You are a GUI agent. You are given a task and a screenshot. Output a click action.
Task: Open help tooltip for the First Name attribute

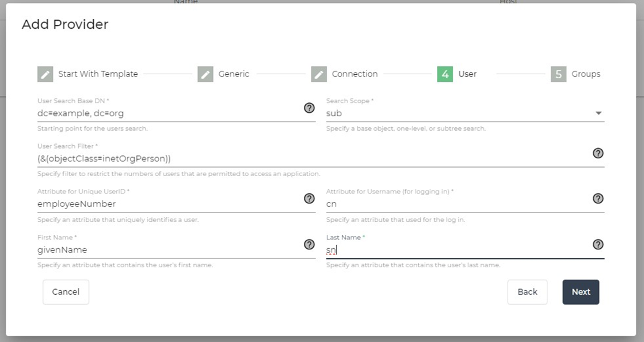(310, 244)
